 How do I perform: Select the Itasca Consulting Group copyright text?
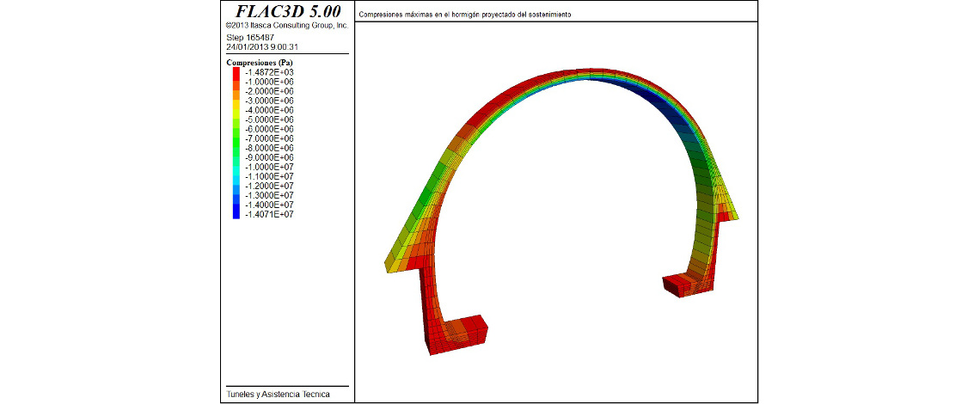point(286,26)
